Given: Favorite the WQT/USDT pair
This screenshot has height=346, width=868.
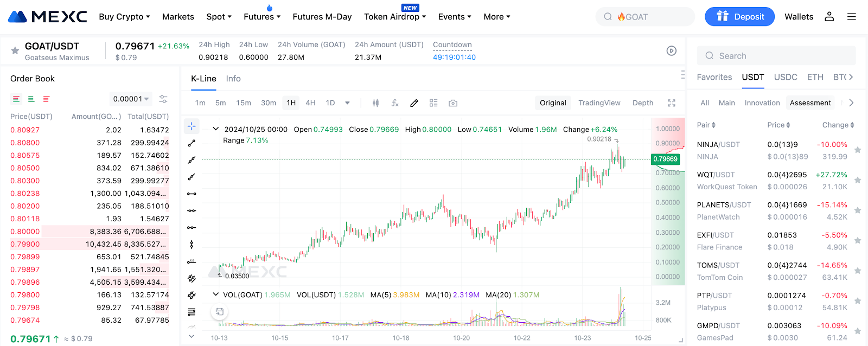Looking at the screenshot, I should [x=858, y=181].
